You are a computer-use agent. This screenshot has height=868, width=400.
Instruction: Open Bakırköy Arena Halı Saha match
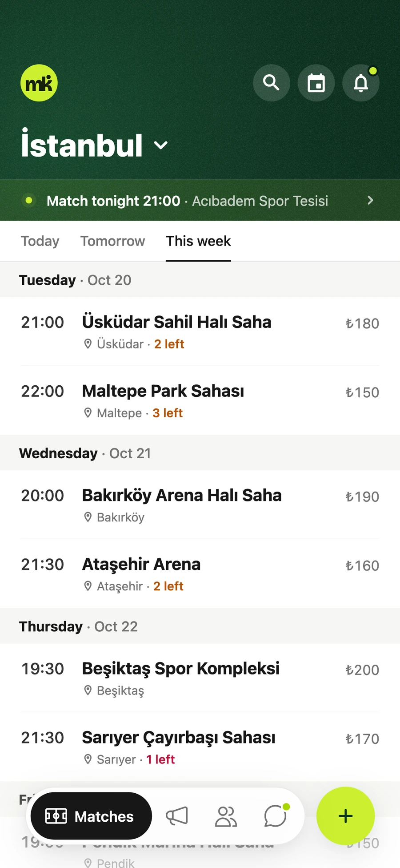[200, 505]
